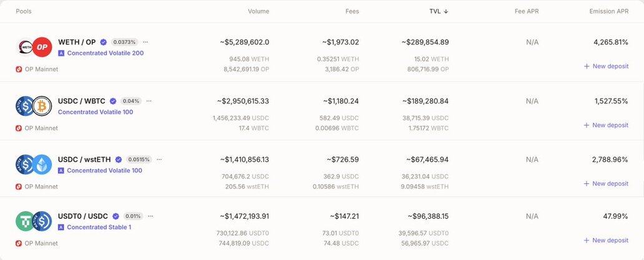This screenshot has height=260, width=644.
Task: Click the 'A' icon before Concentrated Stable 1
Action: click(61, 228)
